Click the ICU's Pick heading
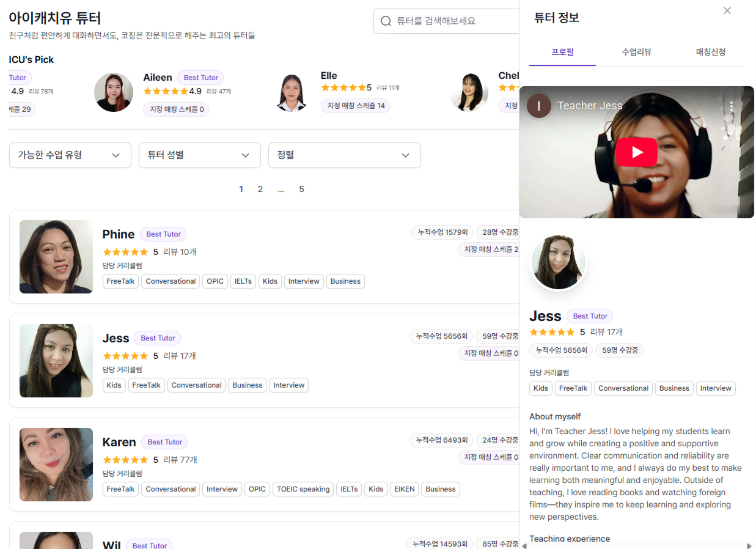This screenshot has width=756, height=549. click(31, 59)
